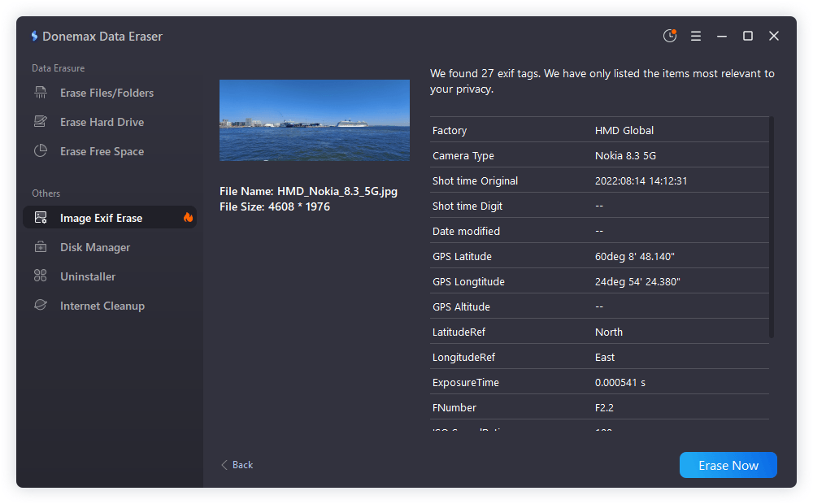Click the Erase Hard Drive icon
813x504 pixels.
point(41,122)
